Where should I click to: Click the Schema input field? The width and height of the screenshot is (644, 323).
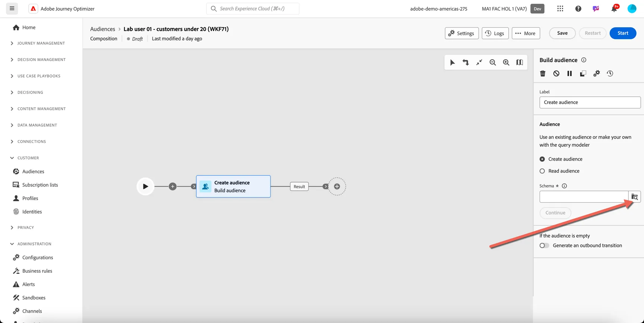click(x=584, y=197)
